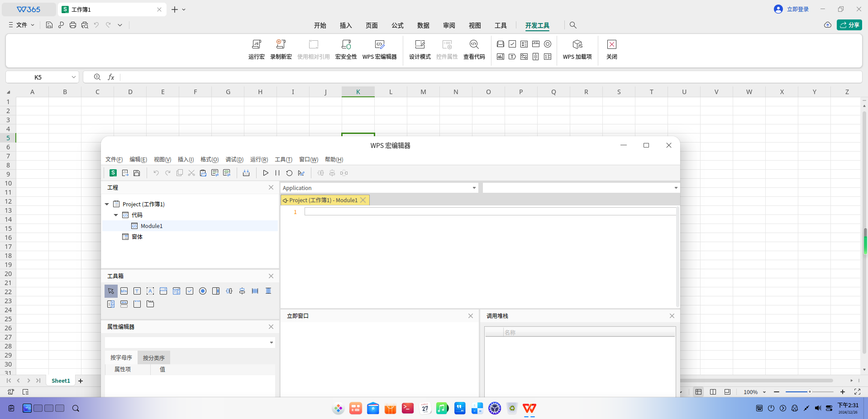Collapse the 代码 folder node

116,215
